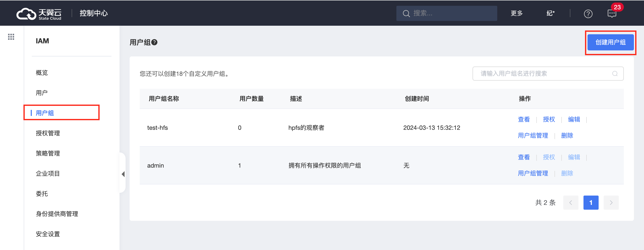The image size is (644, 250).
Task: Click 编辑 for test-hfs group
Action: click(x=574, y=119)
